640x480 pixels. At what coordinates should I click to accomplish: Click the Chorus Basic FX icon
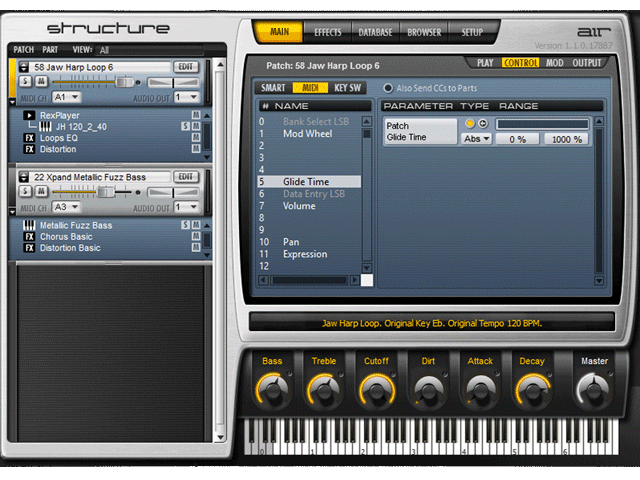[29, 237]
